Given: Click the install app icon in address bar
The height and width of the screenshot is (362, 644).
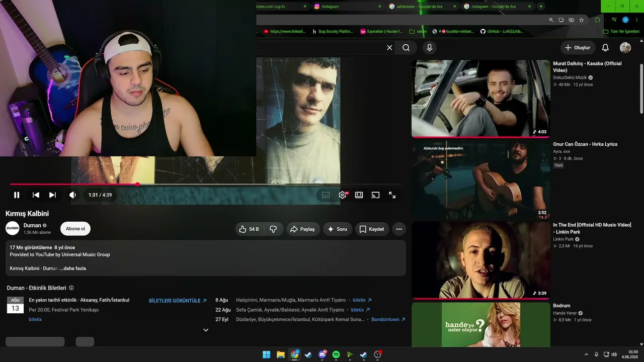Looking at the screenshot, I should (561, 20).
